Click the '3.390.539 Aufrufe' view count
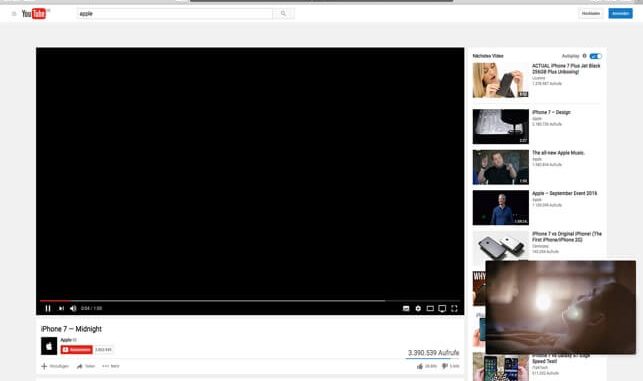 click(x=433, y=353)
